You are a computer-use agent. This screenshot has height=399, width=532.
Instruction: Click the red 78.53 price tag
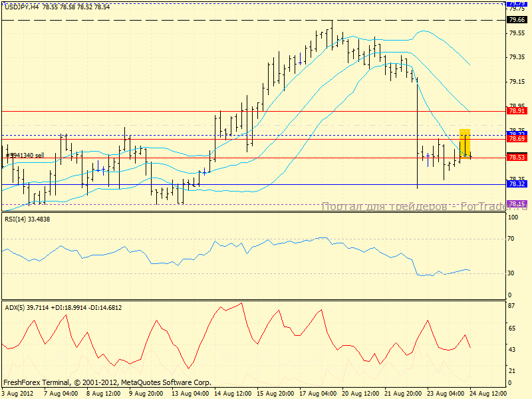coord(517,158)
